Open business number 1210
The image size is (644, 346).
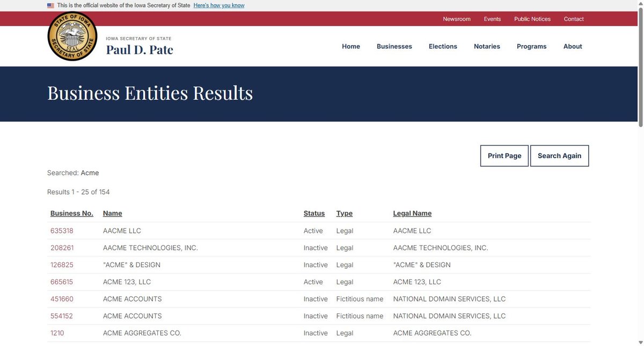tap(57, 333)
